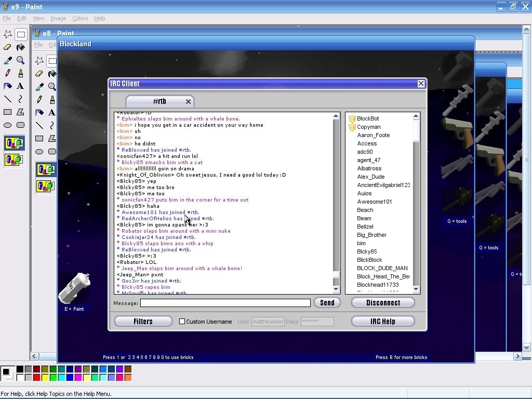Viewport: 532px width, 399px height.
Task: Open the View menu of e9 Paint
Action: tap(38, 18)
